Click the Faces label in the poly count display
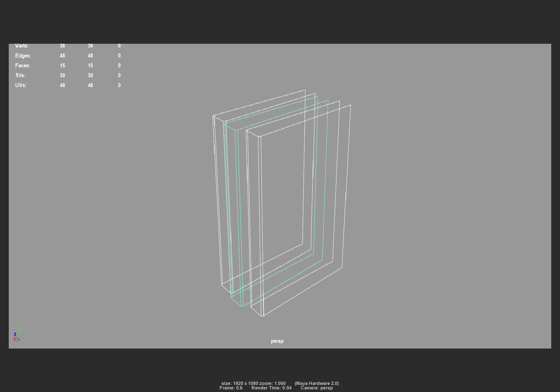The image size is (560, 392). pyautogui.click(x=23, y=65)
